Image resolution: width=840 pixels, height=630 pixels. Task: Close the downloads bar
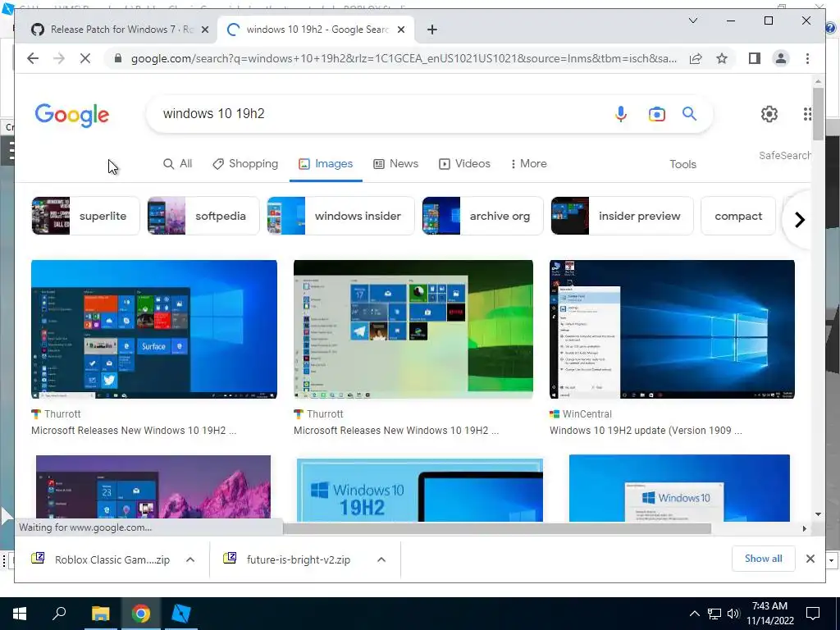(810, 559)
